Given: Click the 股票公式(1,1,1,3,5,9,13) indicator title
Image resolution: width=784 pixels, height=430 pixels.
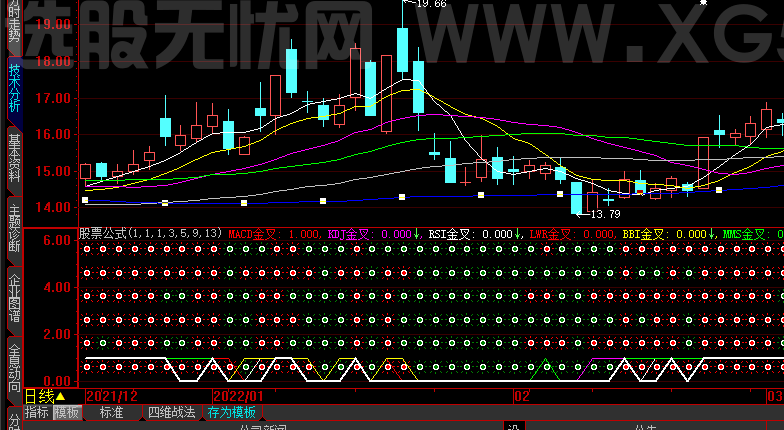Looking at the screenshot, I should (x=150, y=234).
